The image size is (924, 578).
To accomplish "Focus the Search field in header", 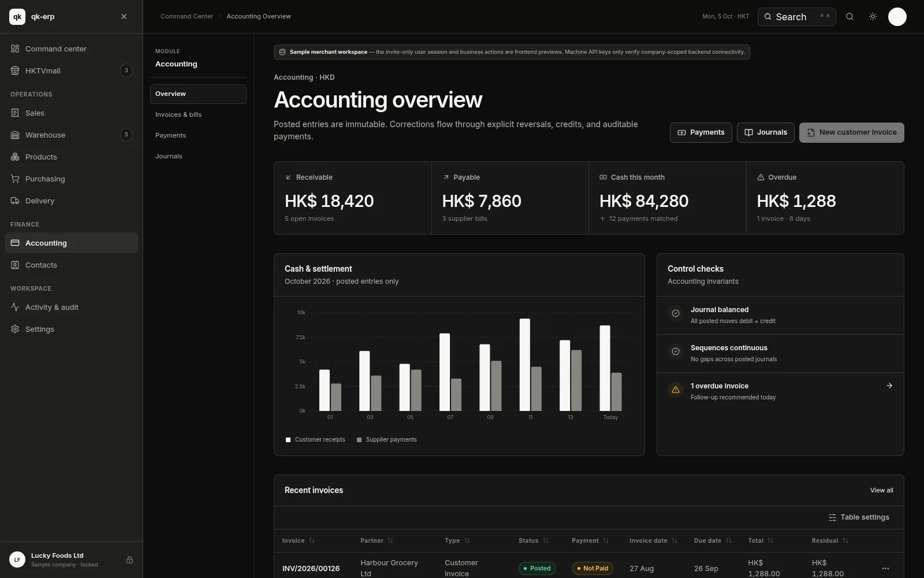I will pos(797,17).
